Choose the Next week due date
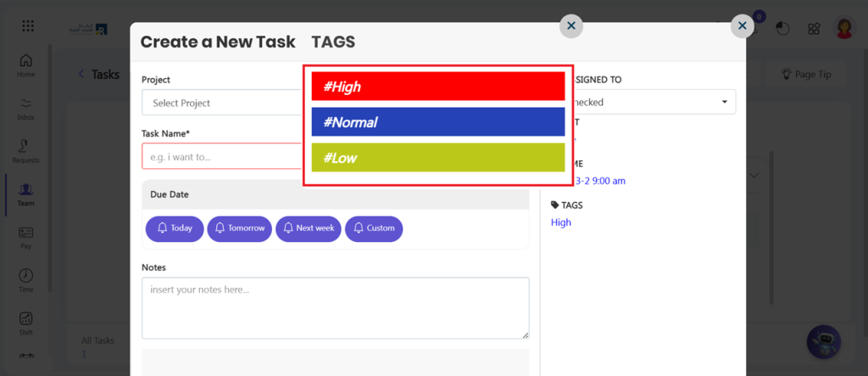The image size is (868, 376). pos(309,228)
